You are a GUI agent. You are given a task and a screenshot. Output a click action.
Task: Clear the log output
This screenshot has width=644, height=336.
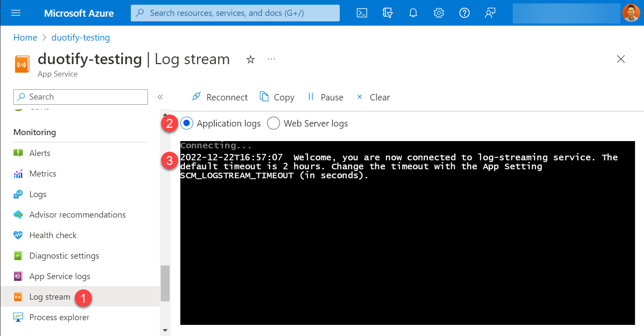pyautogui.click(x=373, y=97)
